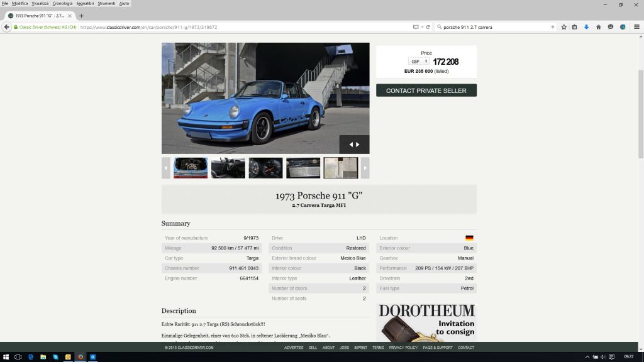Launch Microsoft Edge from the taskbar
Viewport: 644px width, 362px height.
31,357
